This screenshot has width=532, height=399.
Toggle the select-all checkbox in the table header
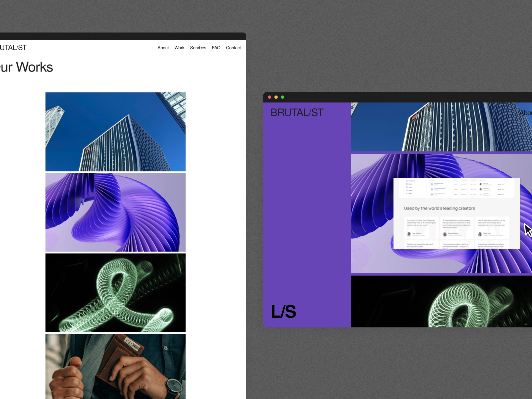[x=429, y=180]
